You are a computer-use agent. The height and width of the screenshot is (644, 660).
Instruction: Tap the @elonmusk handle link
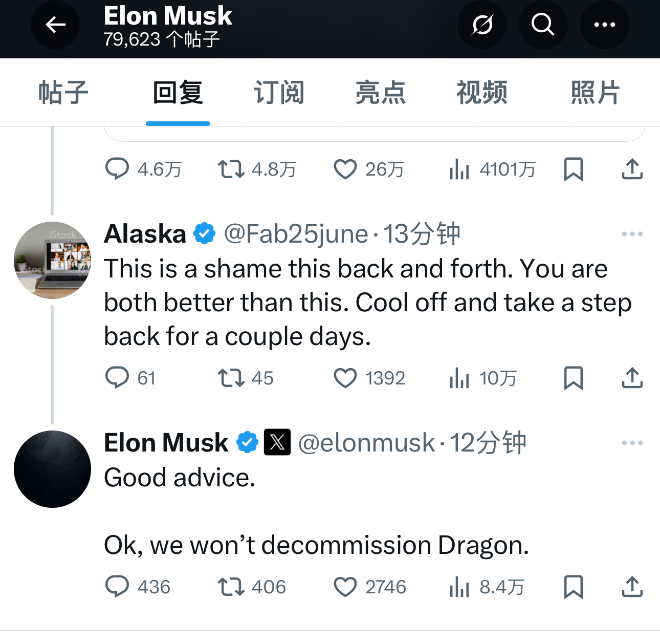(366, 443)
